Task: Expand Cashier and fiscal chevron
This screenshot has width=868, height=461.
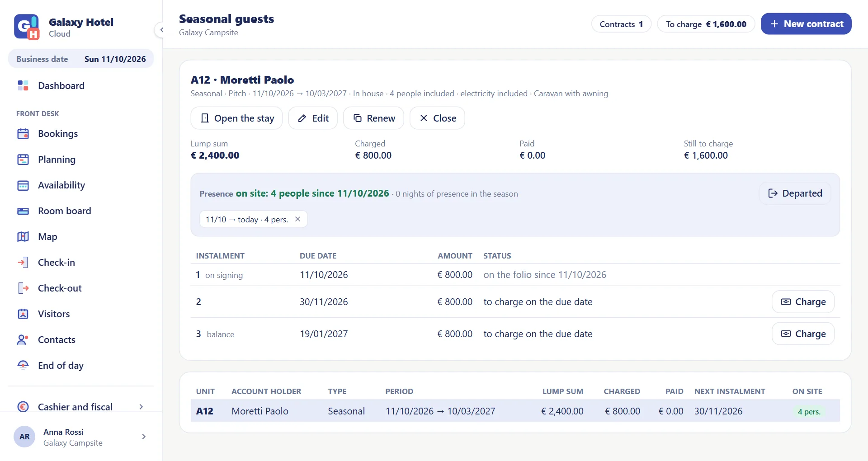Action: click(x=141, y=407)
